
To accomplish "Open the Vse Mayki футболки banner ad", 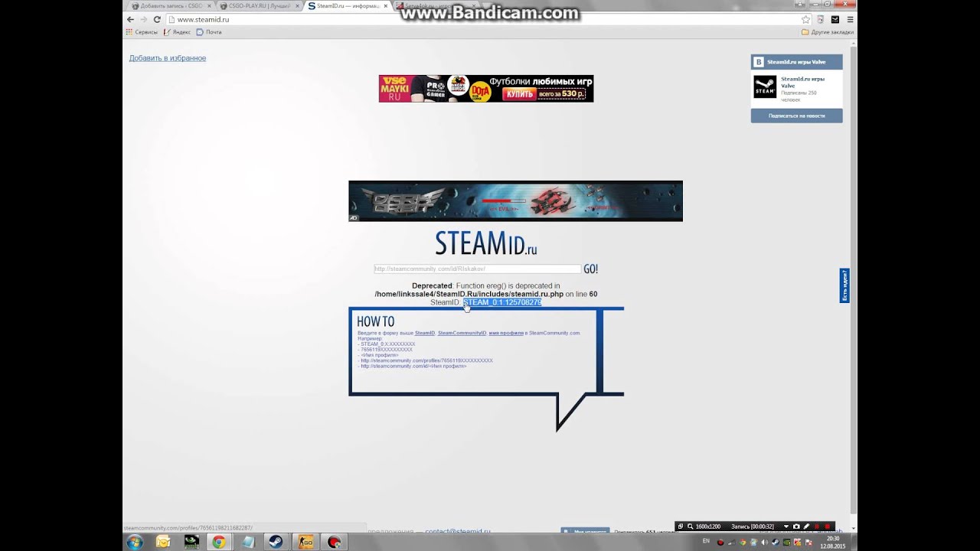I will [486, 89].
